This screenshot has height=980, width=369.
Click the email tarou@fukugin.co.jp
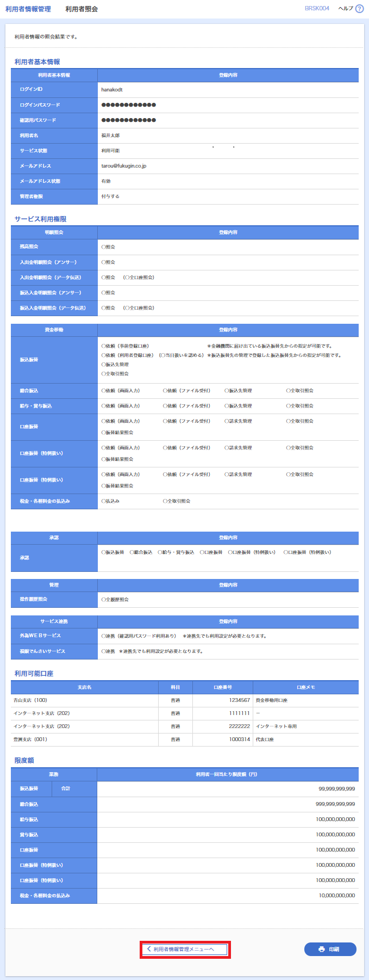point(124,166)
